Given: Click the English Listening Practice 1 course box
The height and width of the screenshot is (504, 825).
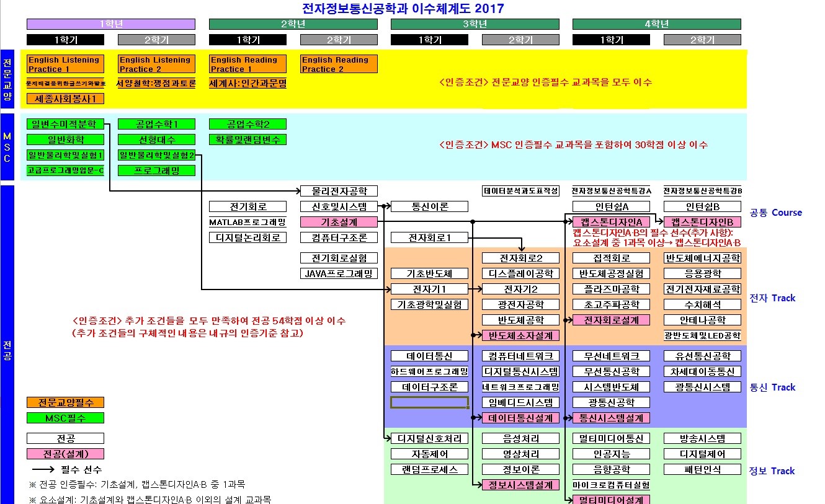Looking at the screenshot, I should (65, 64).
